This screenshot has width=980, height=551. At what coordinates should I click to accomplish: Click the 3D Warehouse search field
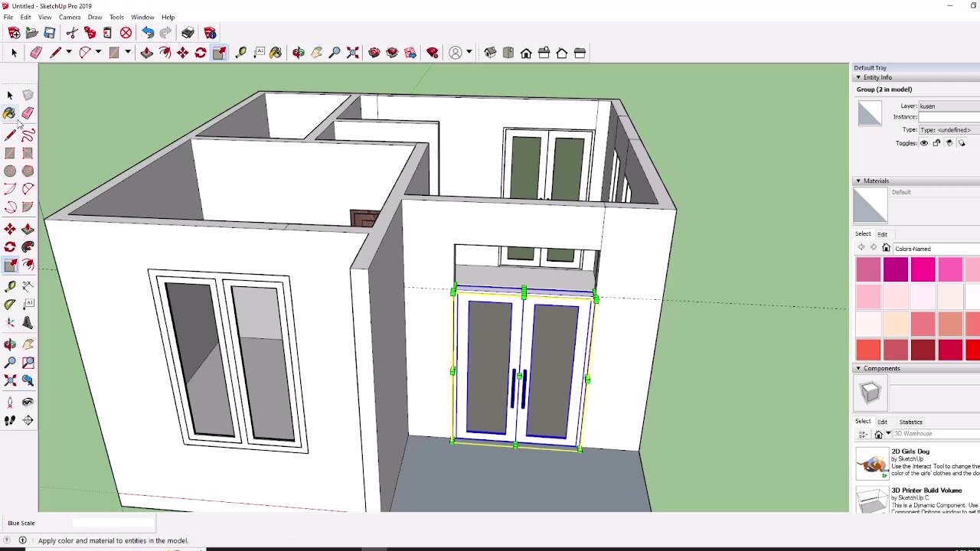coord(936,434)
